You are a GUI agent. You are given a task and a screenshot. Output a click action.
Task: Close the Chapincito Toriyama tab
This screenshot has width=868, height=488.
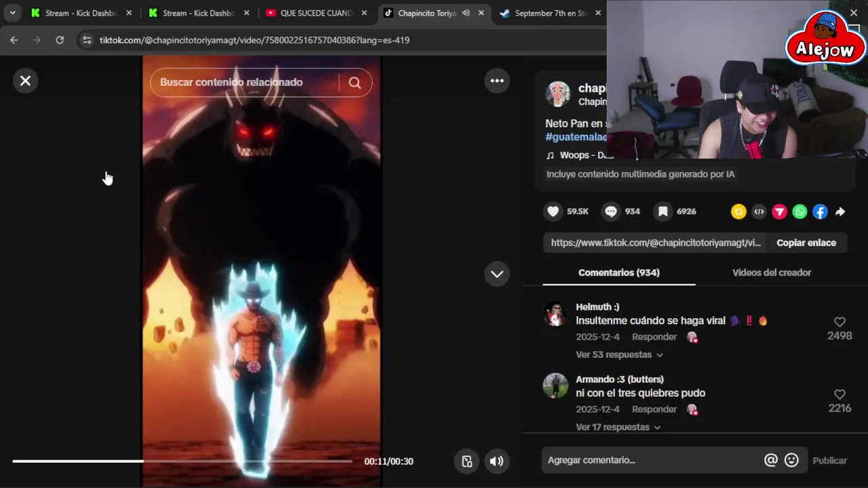click(481, 13)
